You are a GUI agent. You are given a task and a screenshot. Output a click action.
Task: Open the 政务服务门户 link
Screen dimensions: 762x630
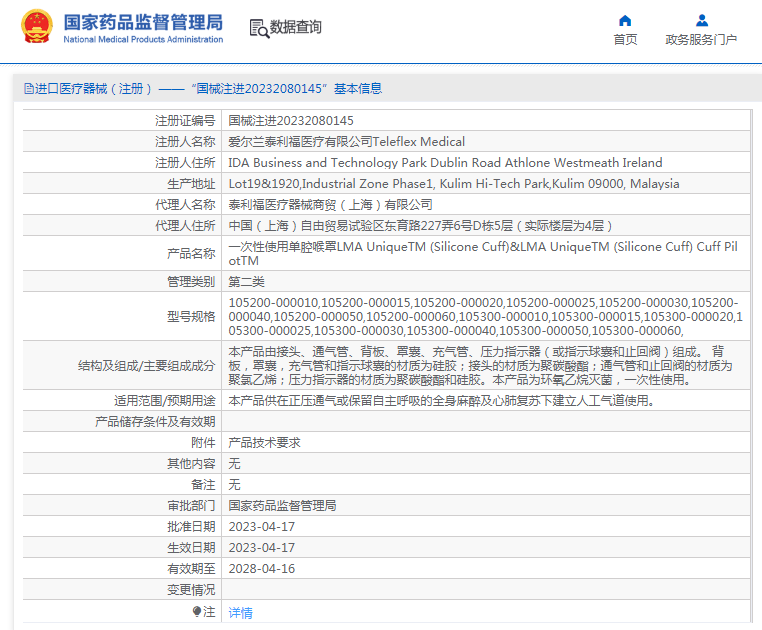[x=701, y=39]
